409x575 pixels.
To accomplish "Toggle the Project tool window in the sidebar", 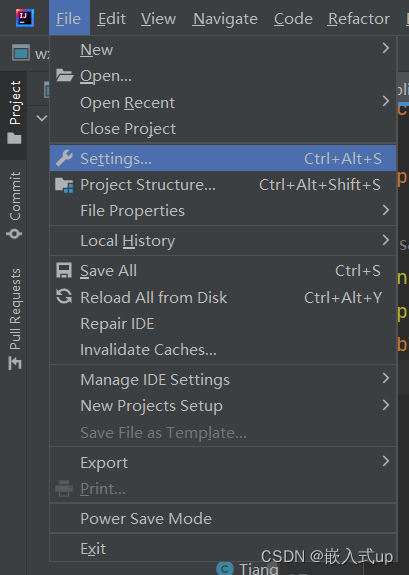I will pyautogui.click(x=15, y=112).
